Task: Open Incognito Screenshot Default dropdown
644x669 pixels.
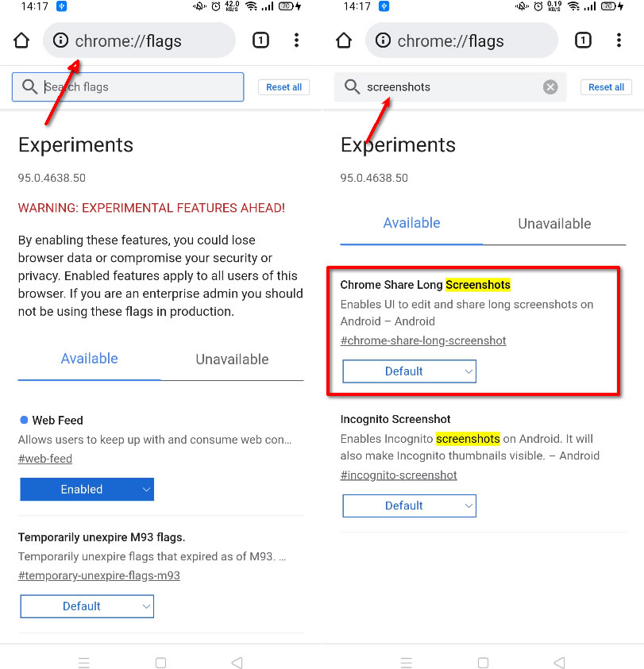Action: 410,506
